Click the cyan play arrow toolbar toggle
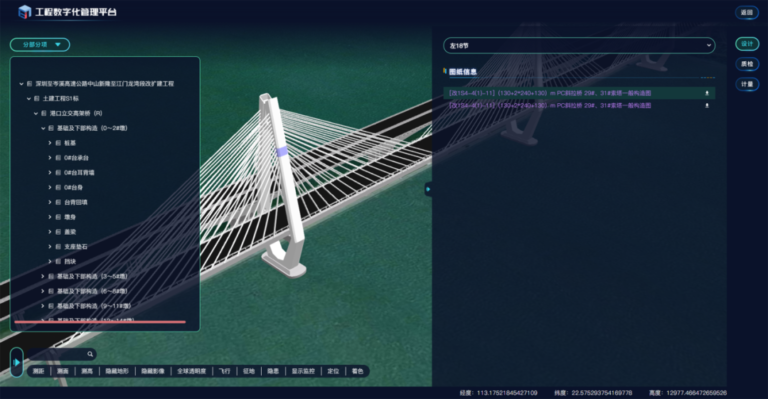This screenshot has height=399, width=768. pos(17,362)
